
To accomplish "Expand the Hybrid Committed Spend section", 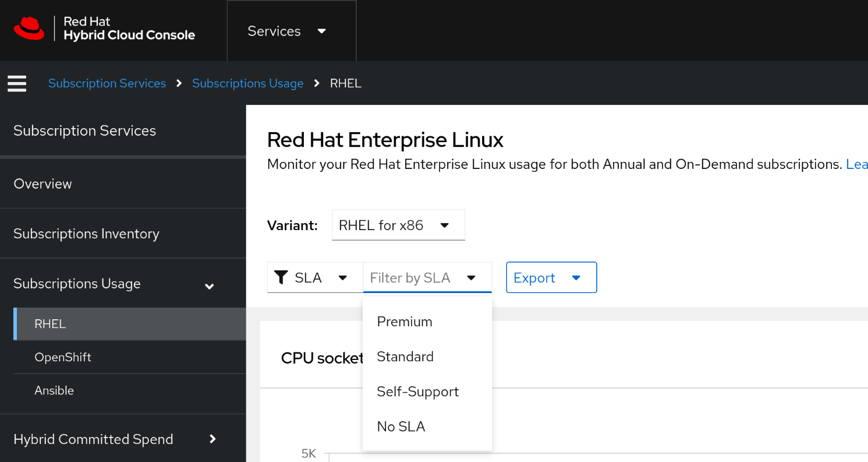I will click(x=212, y=439).
